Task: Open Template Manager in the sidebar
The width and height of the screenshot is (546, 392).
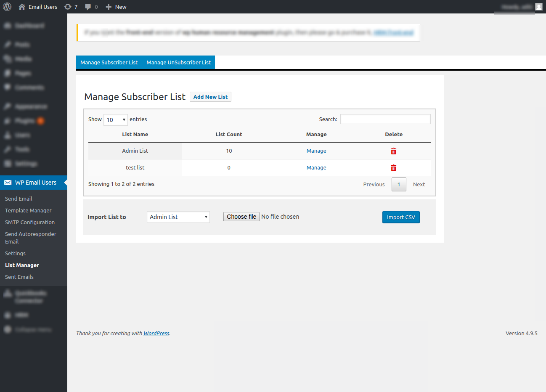Action: [x=28, y=210]
